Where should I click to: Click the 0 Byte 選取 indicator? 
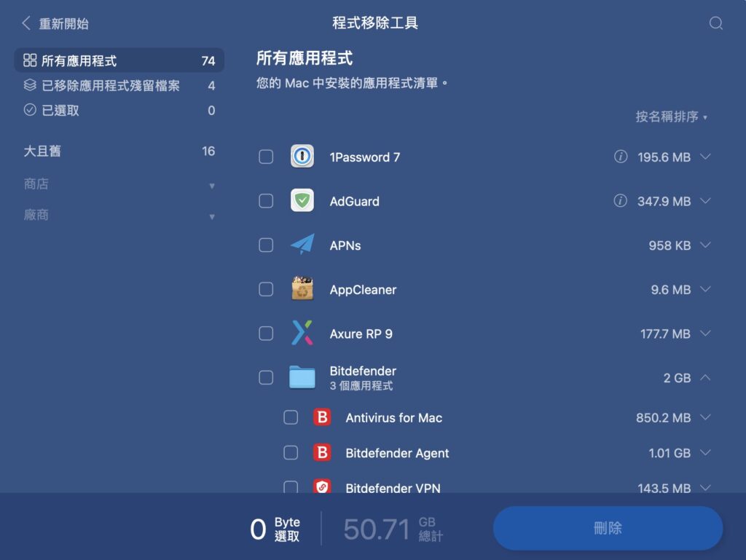(x=275, y=529)
